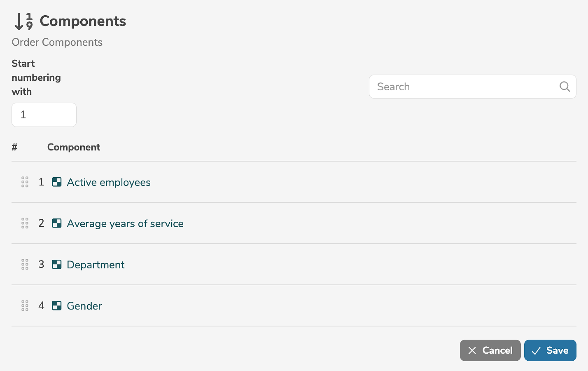Click the drag handle beside Department
Viewport: 588px width, 371px height.
[25, 264]
